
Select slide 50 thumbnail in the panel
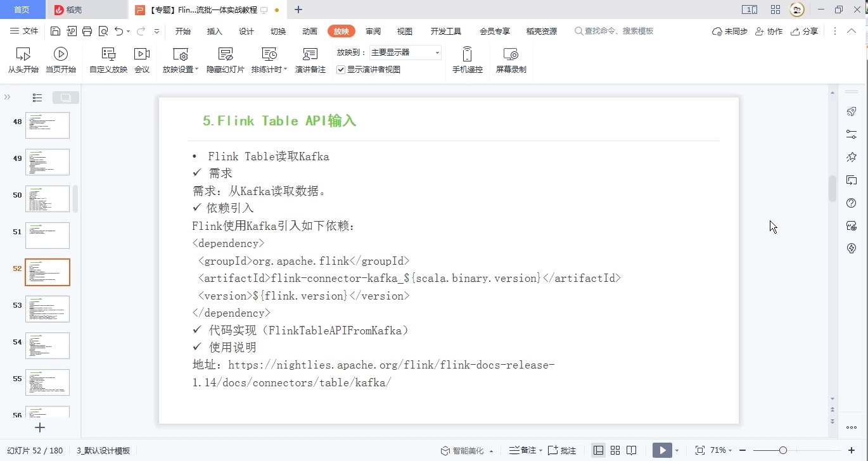coord(48,198)
